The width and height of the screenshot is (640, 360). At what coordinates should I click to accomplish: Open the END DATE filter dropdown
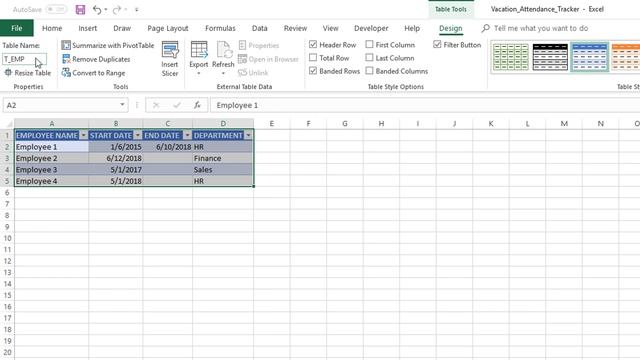click(x=187, y=136)
